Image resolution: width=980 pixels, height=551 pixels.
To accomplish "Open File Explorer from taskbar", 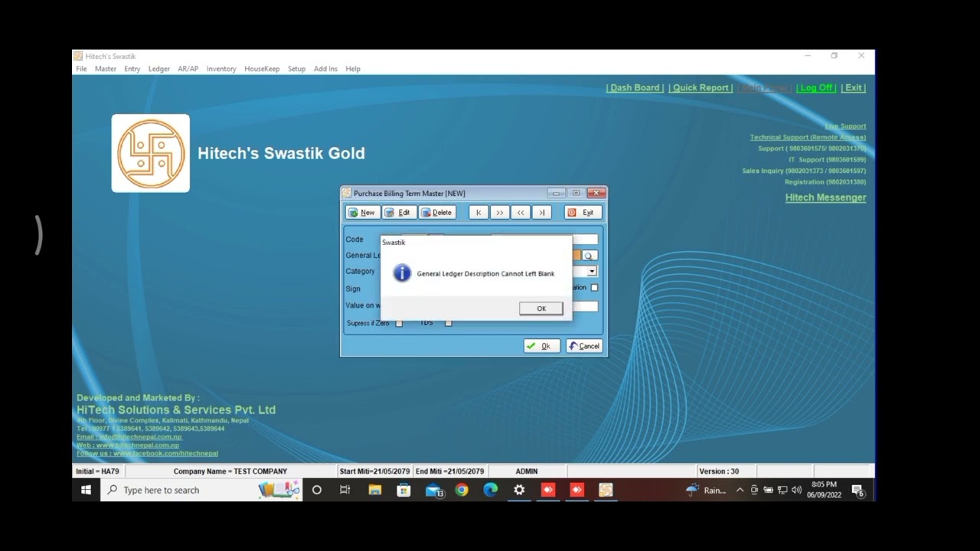I will (374, 490).
